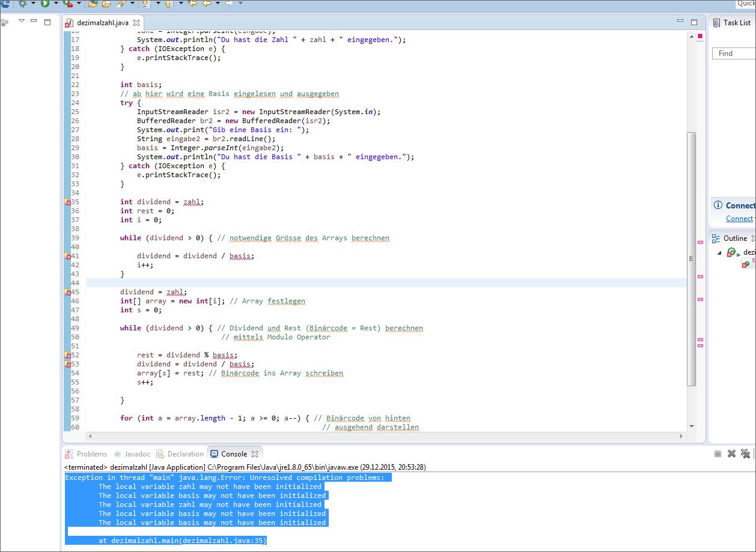Viewport: 756px width, 552px height.
Task: Click the error marker on line 52
Action: (68, 355)
